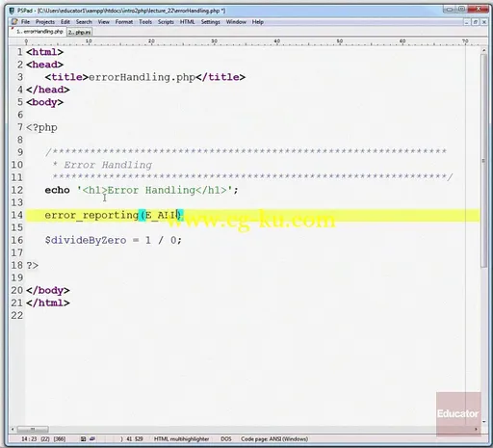Open the Format menu
The height and width of the screenshot is (448, 493).
click(124, 22)
